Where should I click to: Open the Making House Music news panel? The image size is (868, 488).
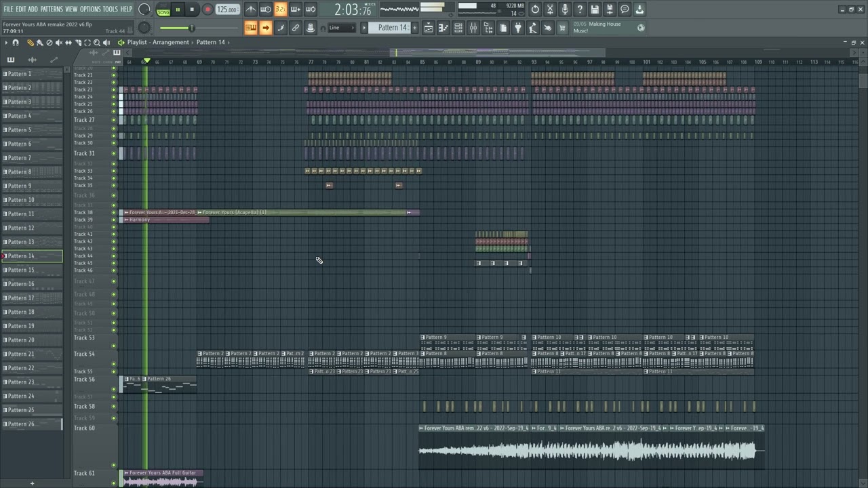[609, 28]
